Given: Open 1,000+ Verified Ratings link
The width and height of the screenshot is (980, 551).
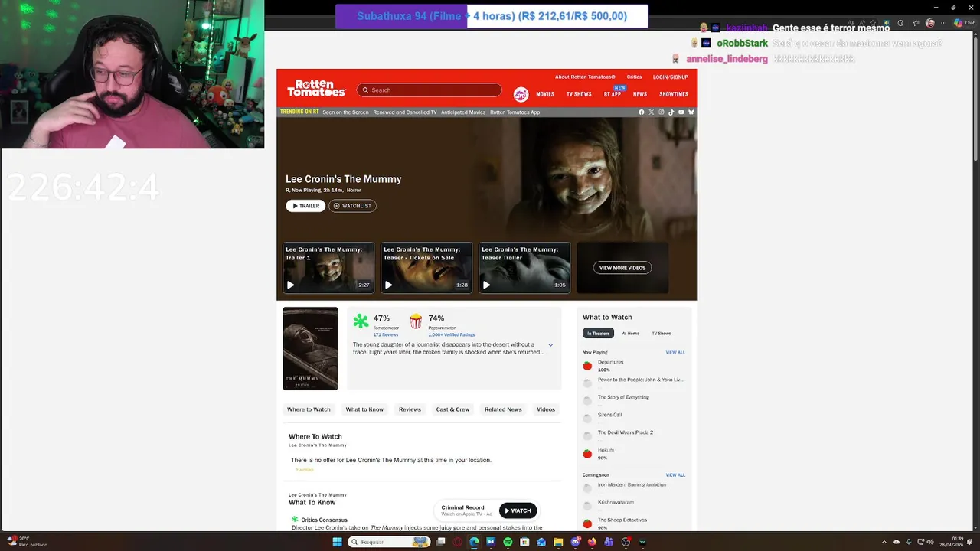Looking at the screenshot, I should point(452,335).
